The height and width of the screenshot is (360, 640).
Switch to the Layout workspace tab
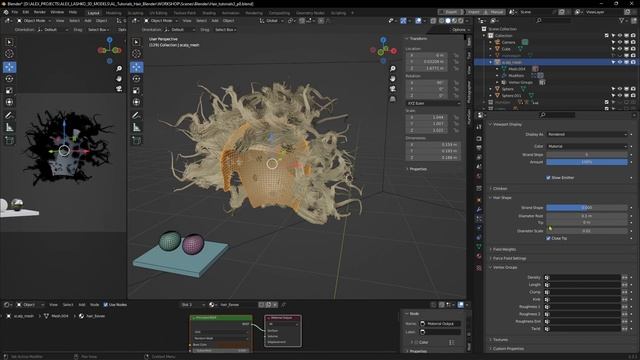(x=93, y=13)
